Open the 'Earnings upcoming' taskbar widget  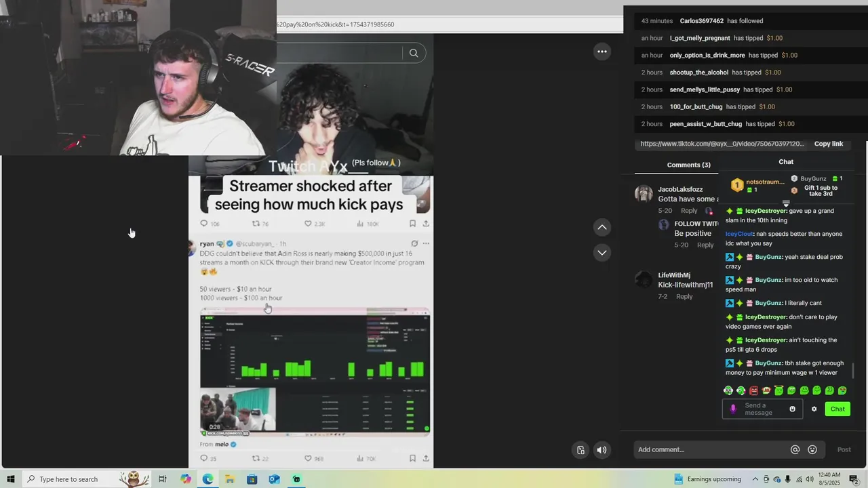707,479
